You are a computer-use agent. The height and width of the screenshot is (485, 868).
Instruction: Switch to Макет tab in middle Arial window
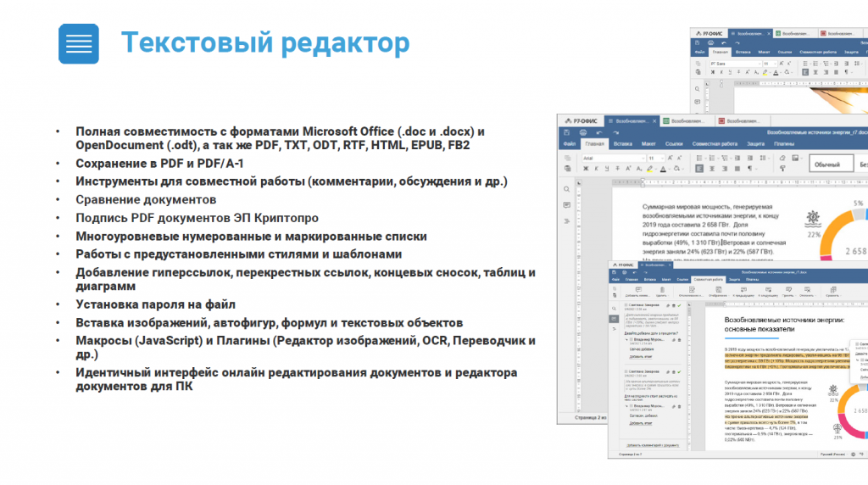648,144
